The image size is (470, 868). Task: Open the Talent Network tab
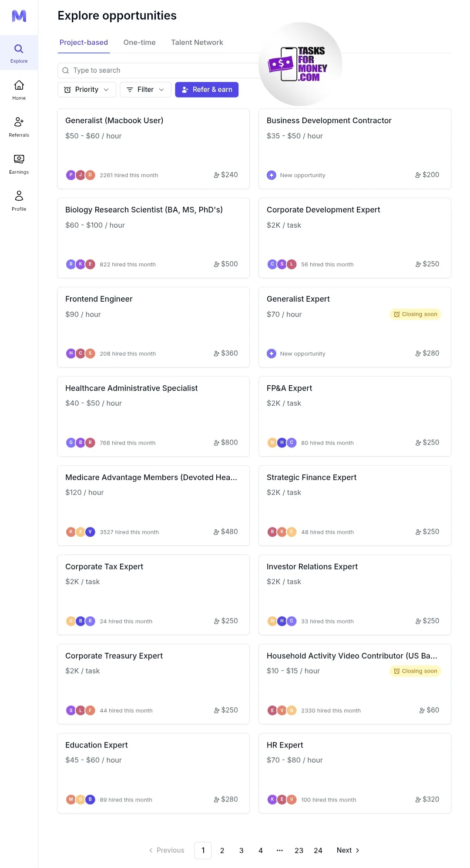[x=197, y=43]
